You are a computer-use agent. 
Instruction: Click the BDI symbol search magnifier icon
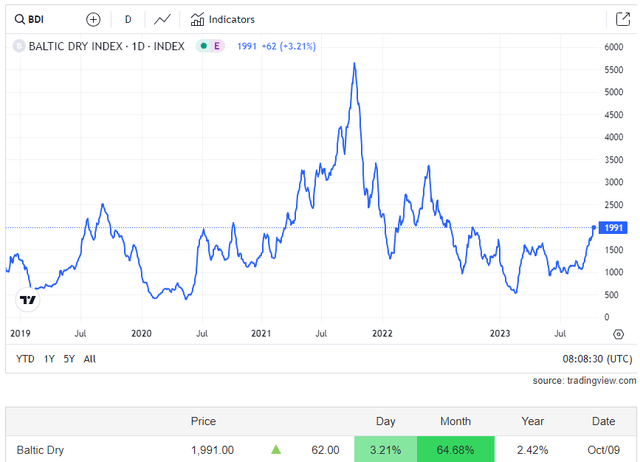(x=17, y=19)
